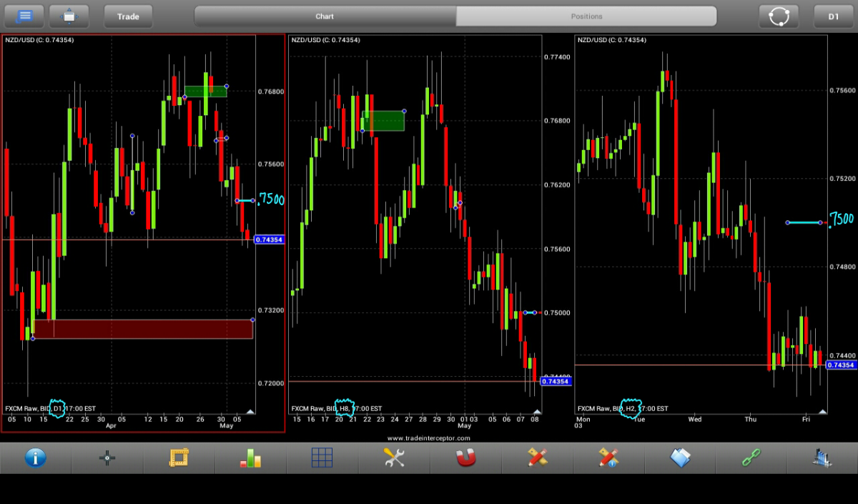Image resolution: width=858 pixels, height=504 pixels.
Task: Click 'Thu' day label on H2 chart
Action: click(x=751, y=420)
